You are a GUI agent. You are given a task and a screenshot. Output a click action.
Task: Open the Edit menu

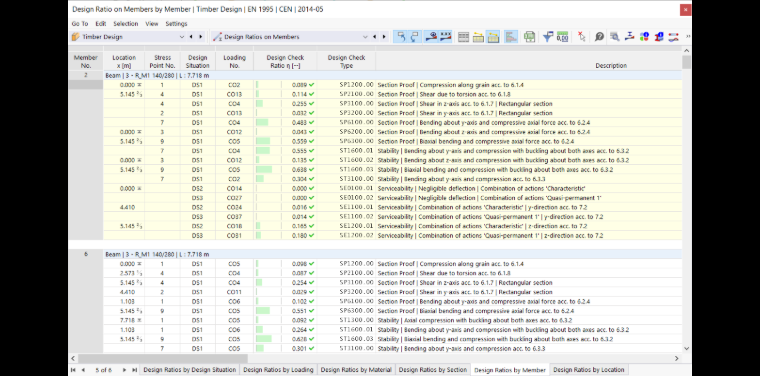pos(100,24)
